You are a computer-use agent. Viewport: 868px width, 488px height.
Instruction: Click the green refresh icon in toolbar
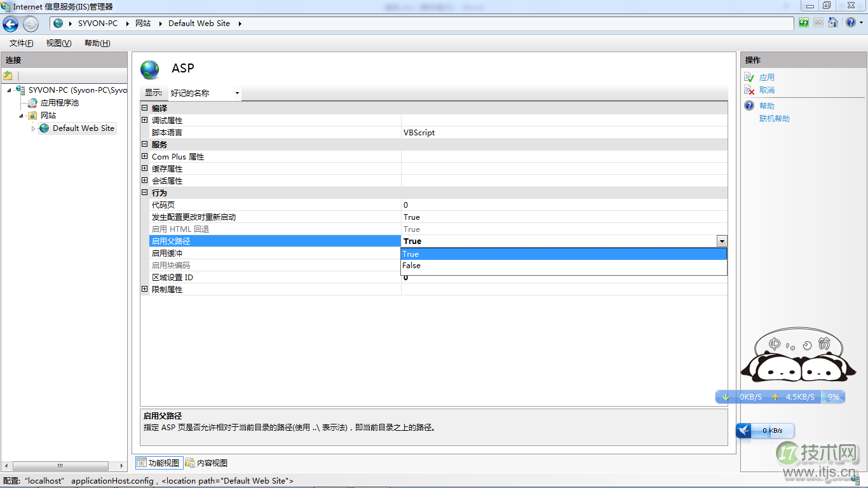(804, 23)
